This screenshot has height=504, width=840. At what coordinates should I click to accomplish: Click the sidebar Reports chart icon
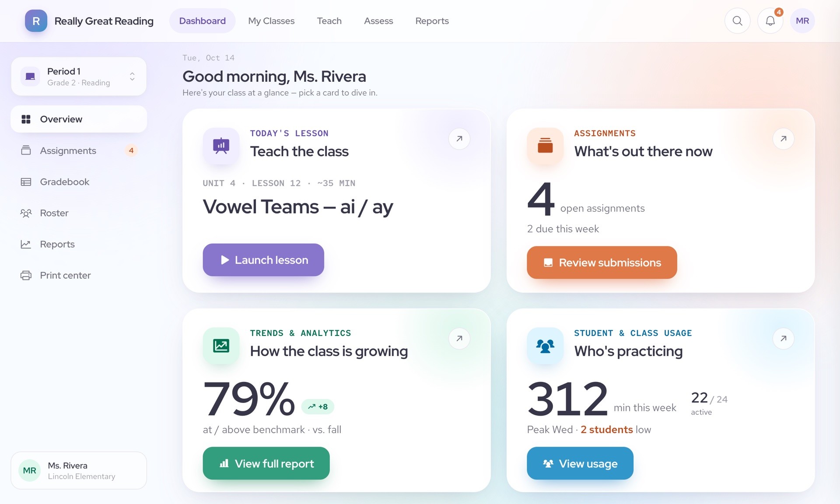pos(26,244)
